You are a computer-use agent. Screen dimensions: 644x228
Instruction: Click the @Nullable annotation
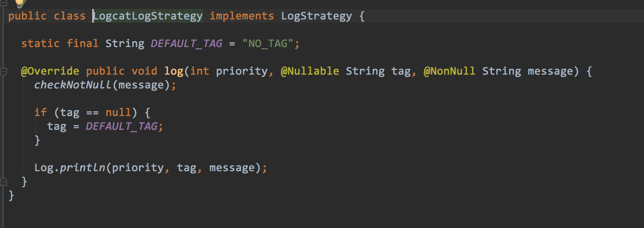(x=310, y=71)
